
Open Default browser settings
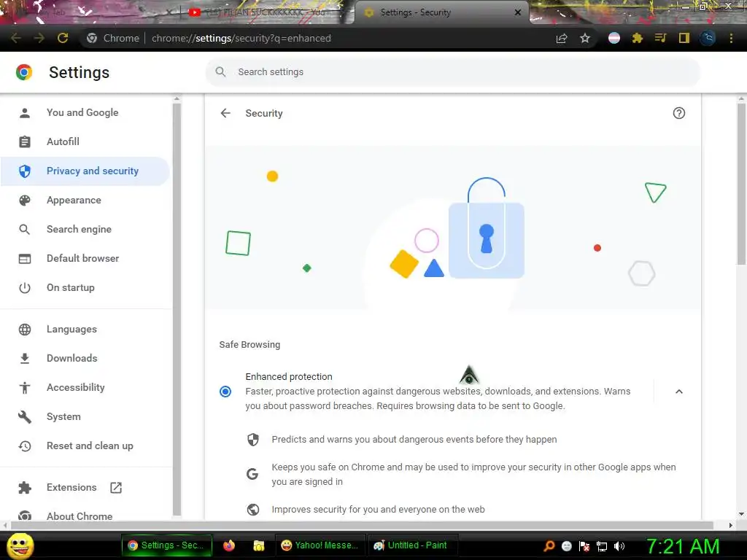click(83, 259)
